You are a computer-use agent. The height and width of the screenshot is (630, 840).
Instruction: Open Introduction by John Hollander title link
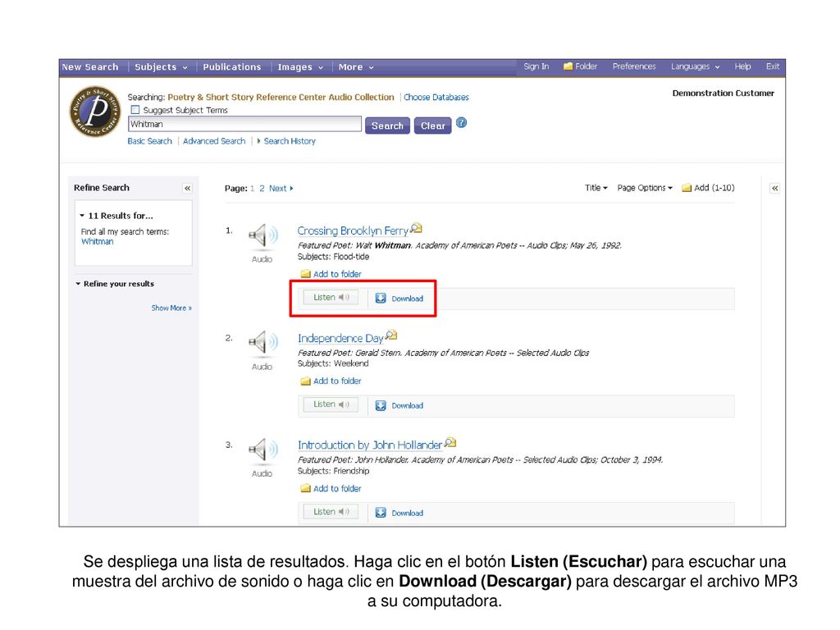(x=370, y=445)
